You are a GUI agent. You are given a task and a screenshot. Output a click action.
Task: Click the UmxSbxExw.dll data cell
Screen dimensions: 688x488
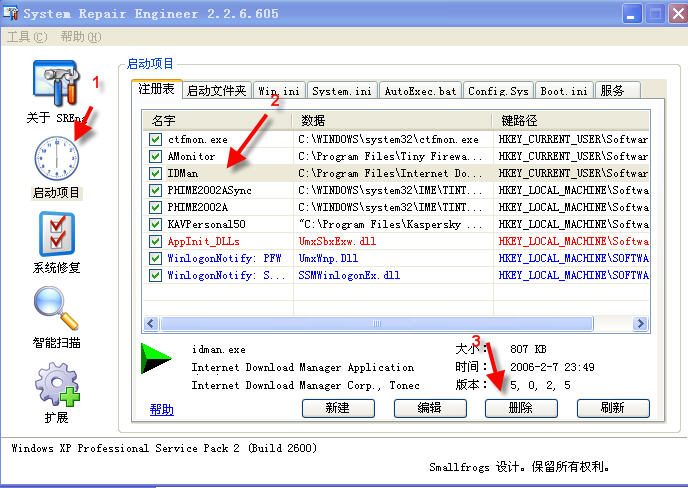337,241
